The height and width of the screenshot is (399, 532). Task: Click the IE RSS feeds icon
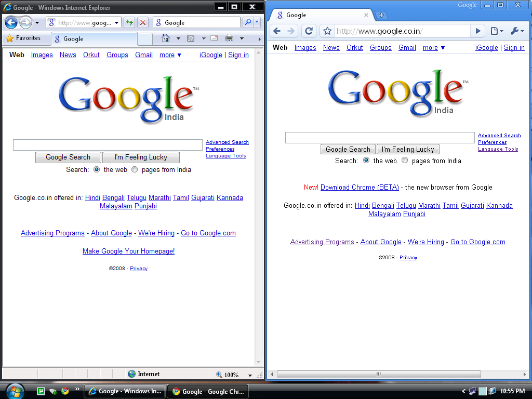(191, 38)
